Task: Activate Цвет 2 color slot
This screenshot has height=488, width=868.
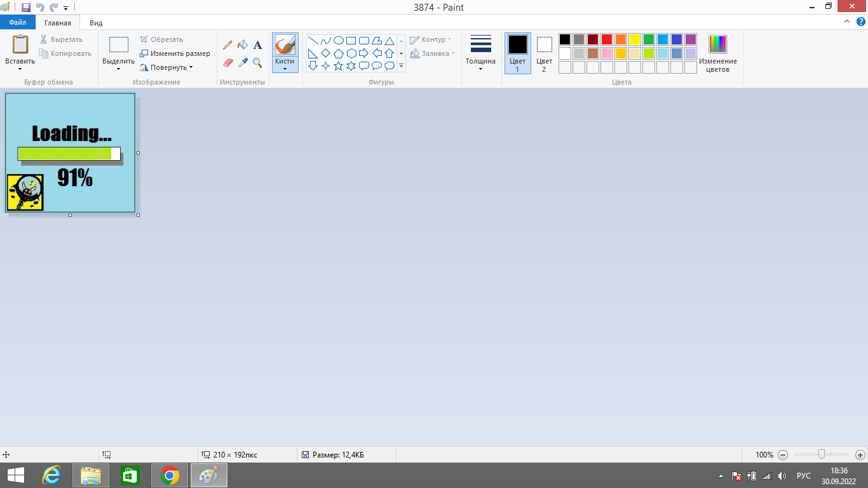Action: pyautogui.click(x=544, y=53)
